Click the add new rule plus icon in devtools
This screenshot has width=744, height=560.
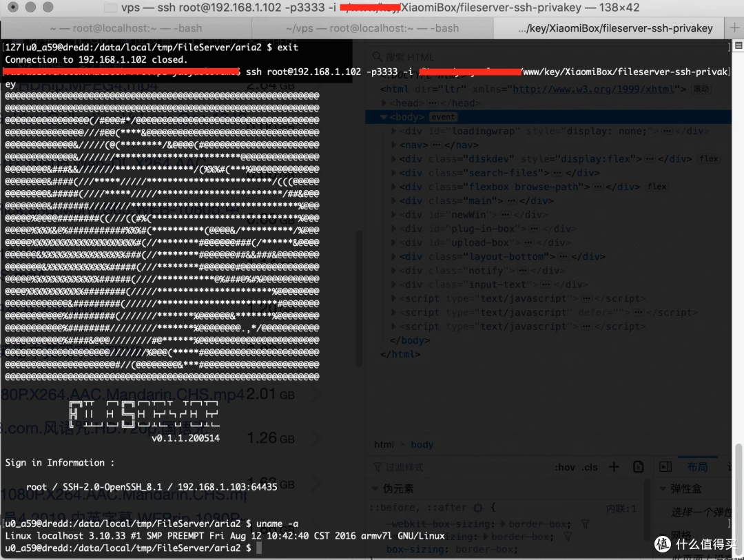coord(614,467)
